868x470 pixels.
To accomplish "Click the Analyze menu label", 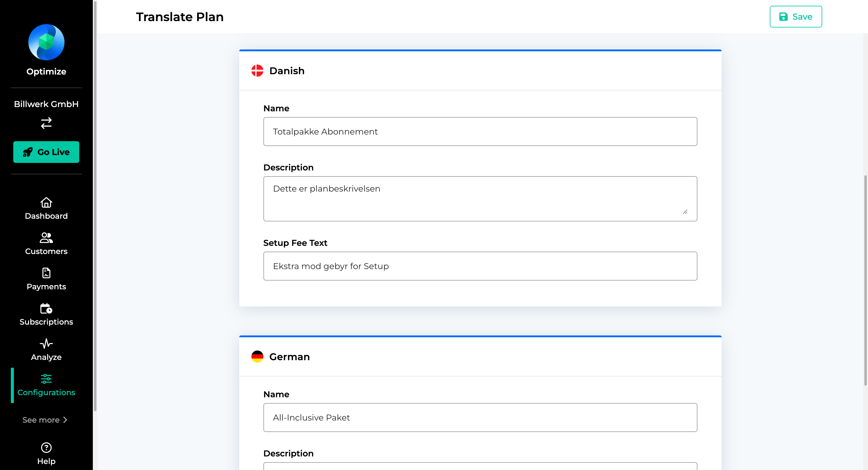I will tap(46, 357).
